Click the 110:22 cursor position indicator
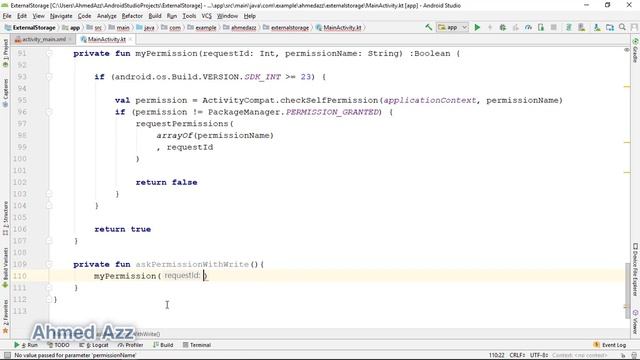Image resolution: width=640 pixels, height=360 pixels. click(497, 356)
